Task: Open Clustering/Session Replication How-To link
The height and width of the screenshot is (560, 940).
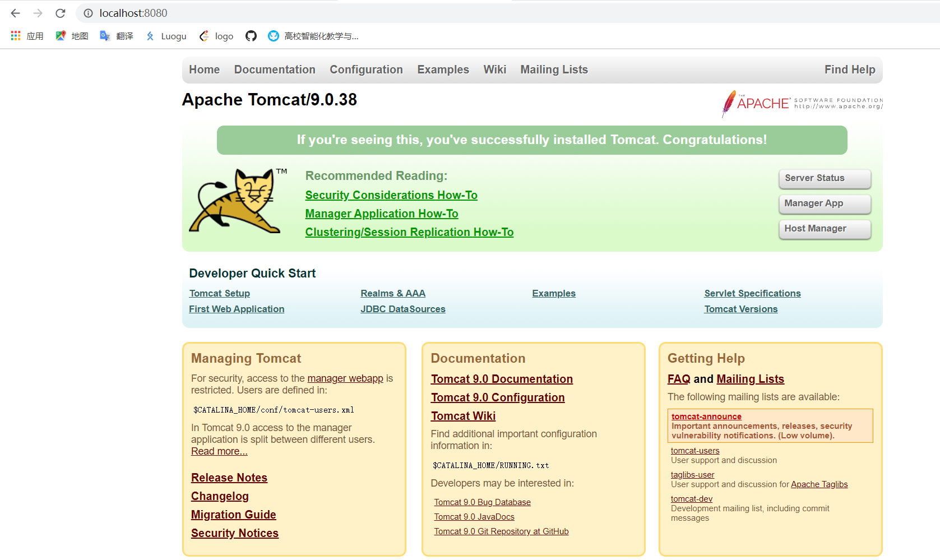Action: 409,232
